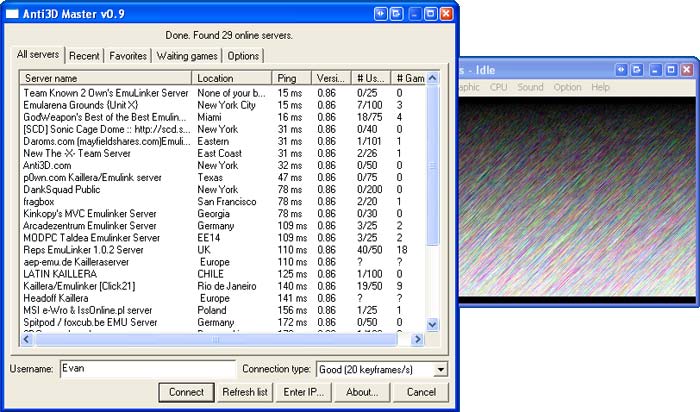Select p0wn.com Kaillera/Emulink server
Image resolution: width=700 pixels, height=412 pixels.
coord(223,177)
